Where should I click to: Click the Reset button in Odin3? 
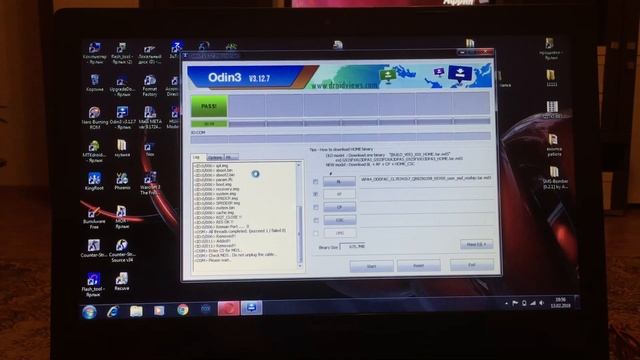coord(418,266)
